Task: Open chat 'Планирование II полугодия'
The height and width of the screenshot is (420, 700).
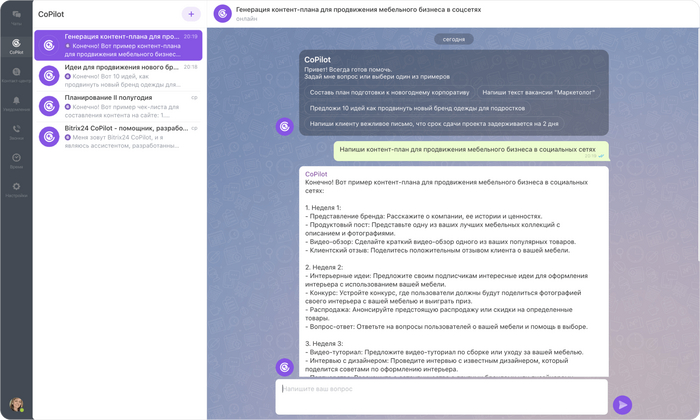Action: [x=118, y=106]
